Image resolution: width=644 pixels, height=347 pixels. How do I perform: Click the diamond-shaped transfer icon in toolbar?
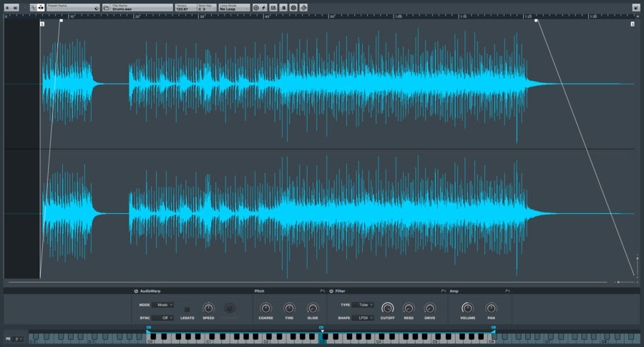pyautogui.click(x=303, y=8)
